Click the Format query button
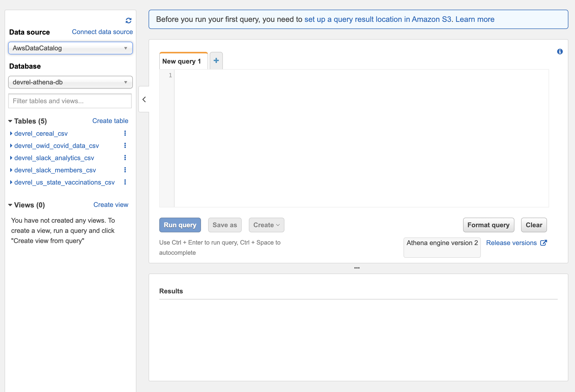Image resolution: width=575 pixels, height=392 pixels. pyautogui.click(x=488, y=225)
